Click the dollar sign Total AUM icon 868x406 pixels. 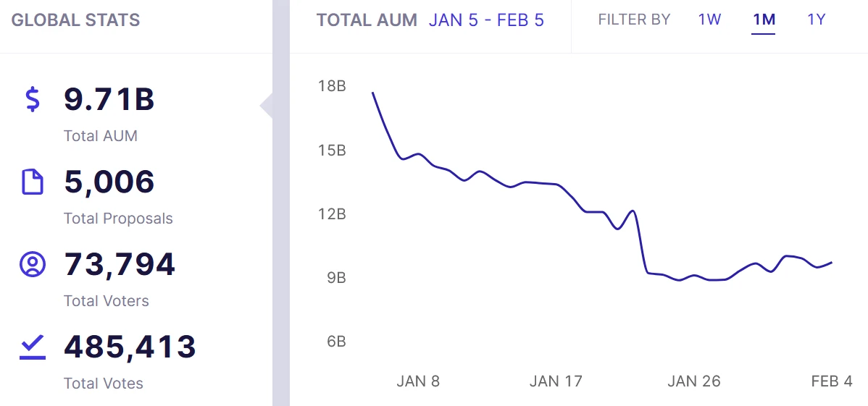(x=33, y=100)
